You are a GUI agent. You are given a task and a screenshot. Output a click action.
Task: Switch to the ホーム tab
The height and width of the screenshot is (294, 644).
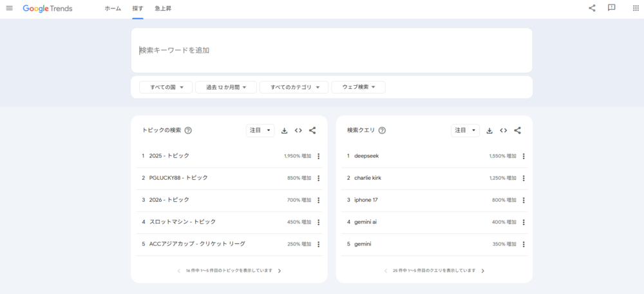click(113, 9)
